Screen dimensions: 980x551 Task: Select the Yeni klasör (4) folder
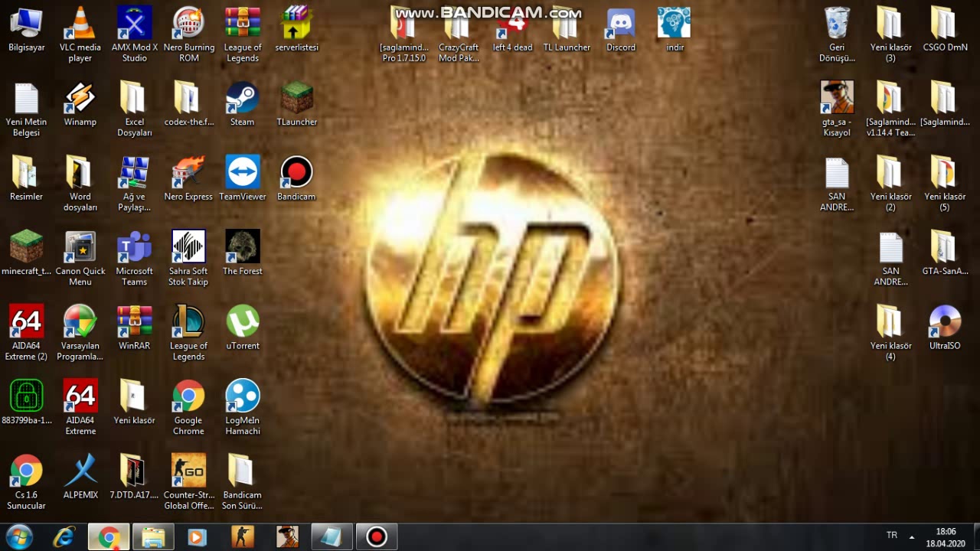[890, 332]
